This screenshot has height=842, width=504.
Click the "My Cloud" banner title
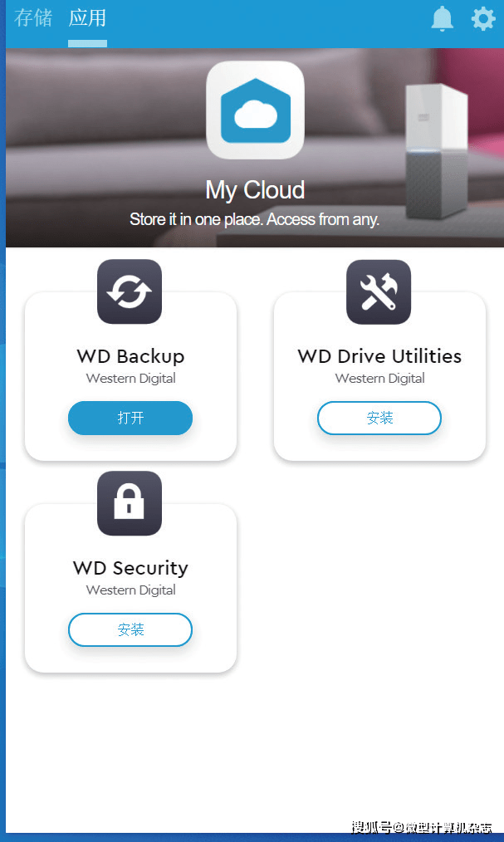tap(256, 190)
